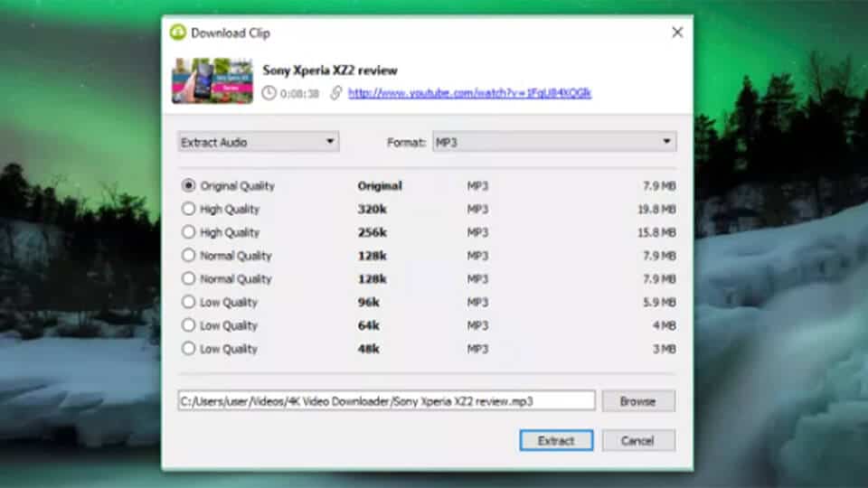Click the green 4K Video Downloader logo icon
Viewport: 868px width, 488px height.
[x=178, y=33]
